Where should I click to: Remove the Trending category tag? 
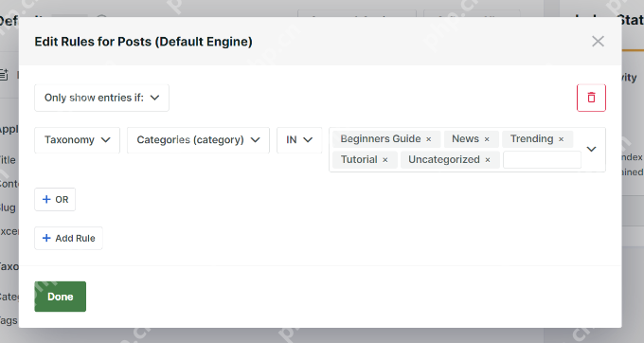[x=561, y=139]
